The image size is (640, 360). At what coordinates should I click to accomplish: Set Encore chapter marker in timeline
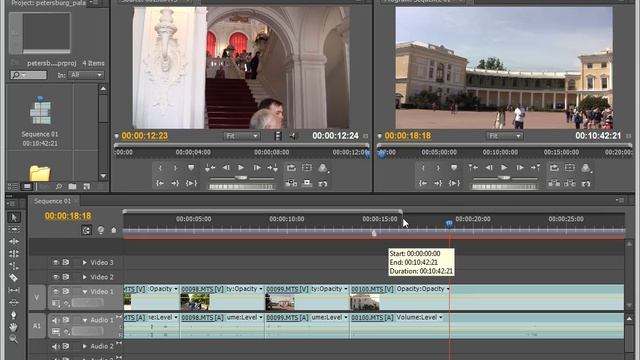coord(100,230)
